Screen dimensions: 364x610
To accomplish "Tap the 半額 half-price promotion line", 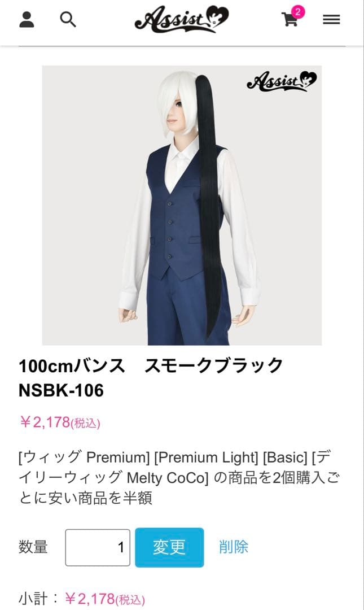I will point(86,498).
